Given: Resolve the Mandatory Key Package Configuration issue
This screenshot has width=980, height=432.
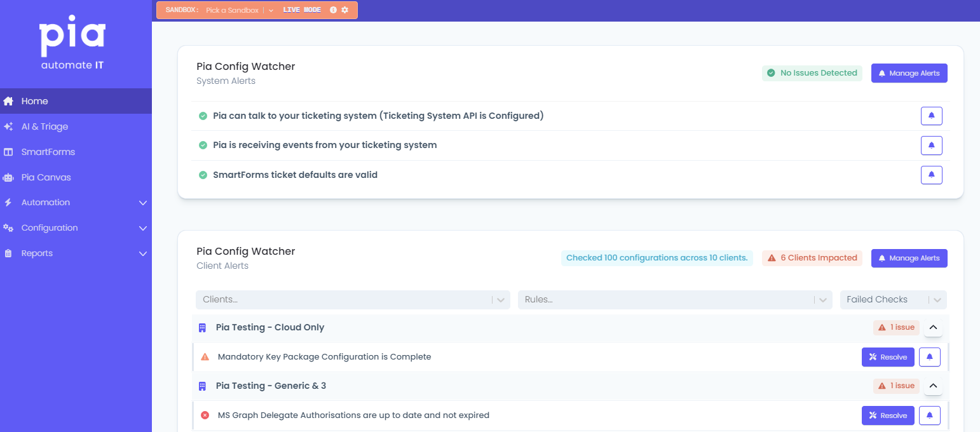Looking at the screenshot, I should point(888,357).
